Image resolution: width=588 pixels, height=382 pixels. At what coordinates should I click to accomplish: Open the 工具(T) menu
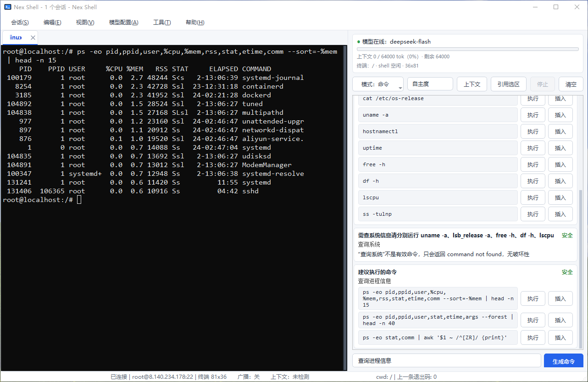162,22
